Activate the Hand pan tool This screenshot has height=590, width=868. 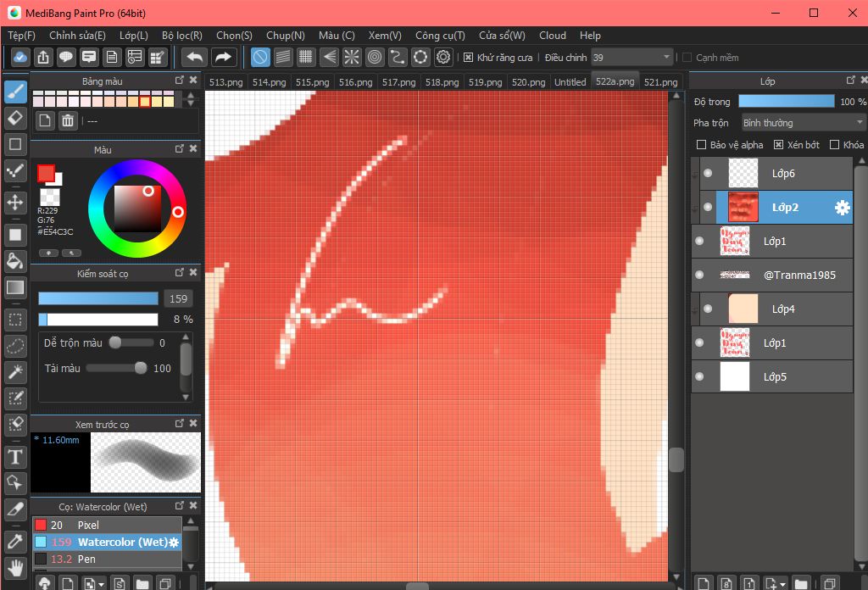point(15,568)
